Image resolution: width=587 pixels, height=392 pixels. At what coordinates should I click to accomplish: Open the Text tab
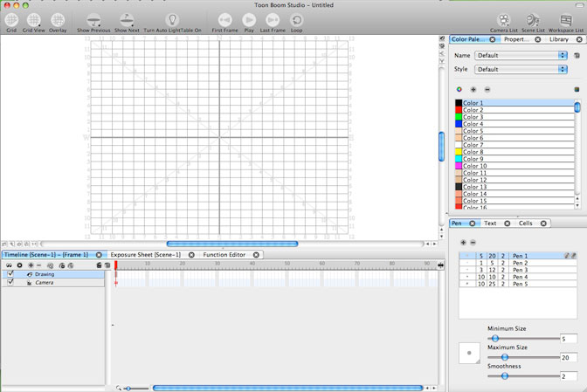tap(490, 224)
